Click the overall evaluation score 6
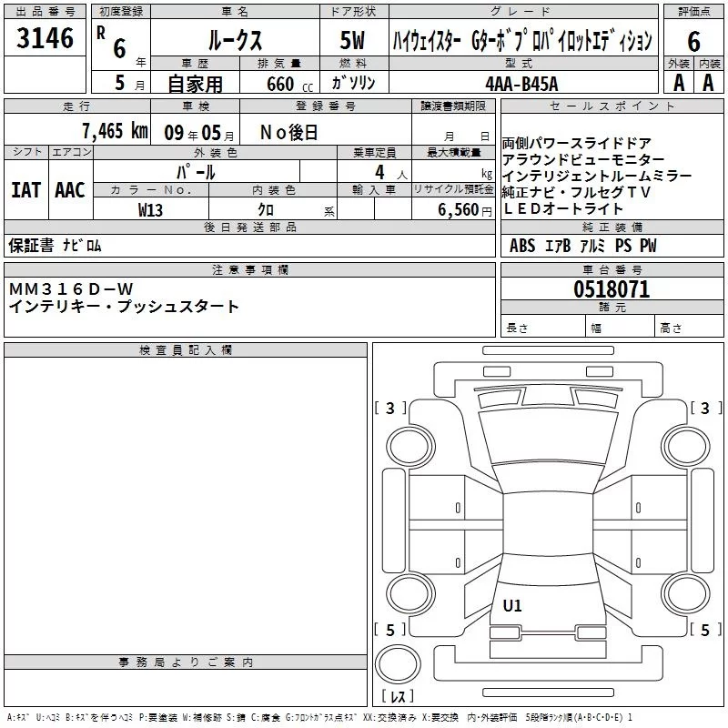 (693, 41)
